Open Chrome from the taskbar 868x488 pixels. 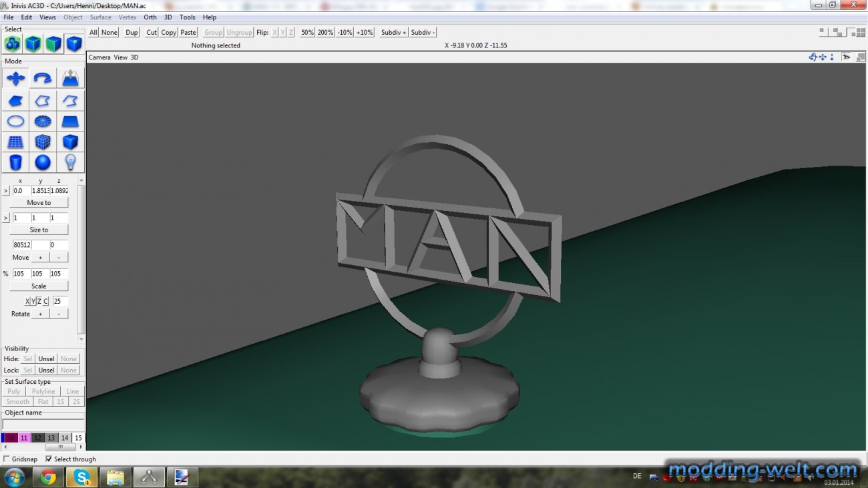[48, 477]
